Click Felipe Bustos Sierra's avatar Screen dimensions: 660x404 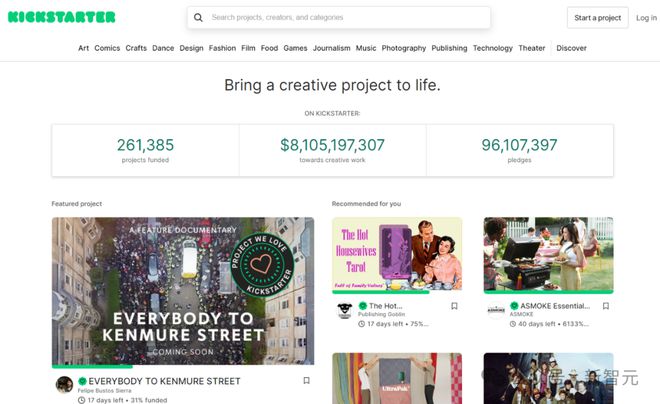point(64,384)
